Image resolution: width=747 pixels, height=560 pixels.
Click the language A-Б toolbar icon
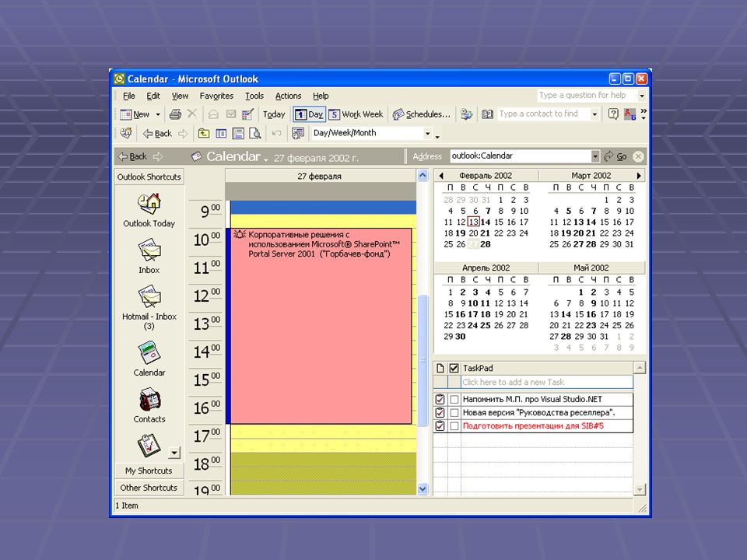[630, 114]
